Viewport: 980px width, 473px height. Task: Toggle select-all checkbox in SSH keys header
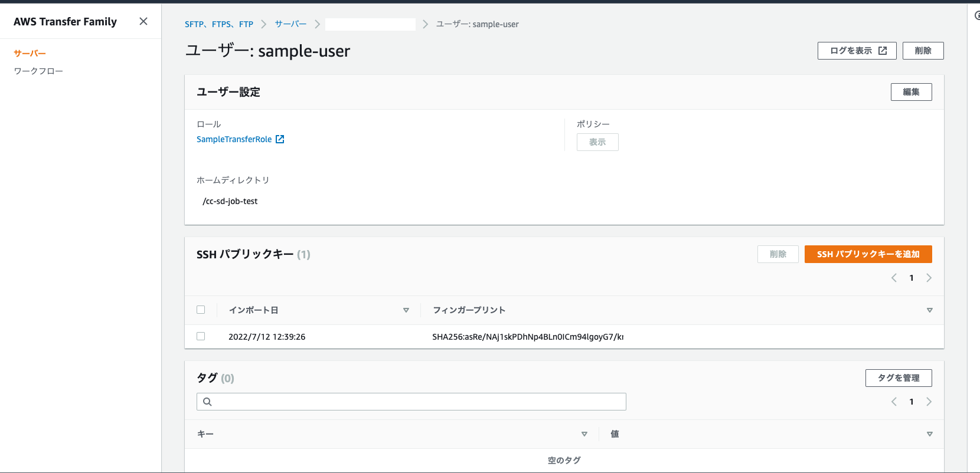tap(201, 310)
